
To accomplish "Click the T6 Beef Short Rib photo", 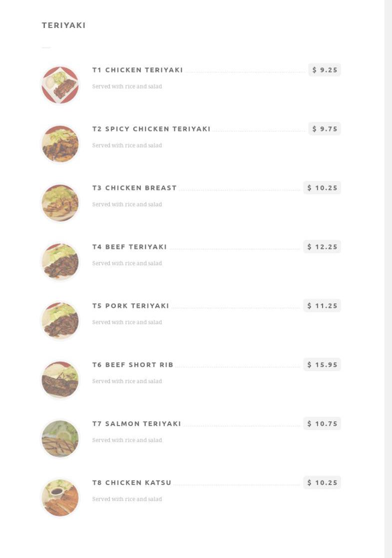I will 60,380.
